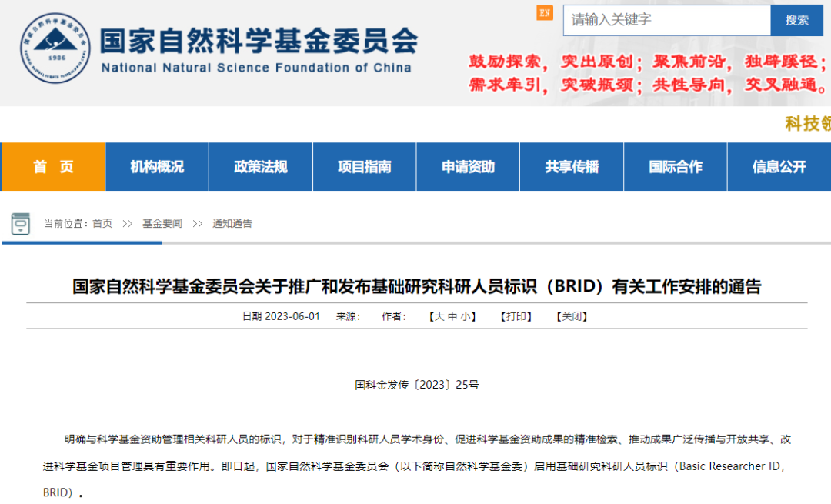
Task: Select 政策法规 in the navigation bar
Action: click(x=261, y=167)
